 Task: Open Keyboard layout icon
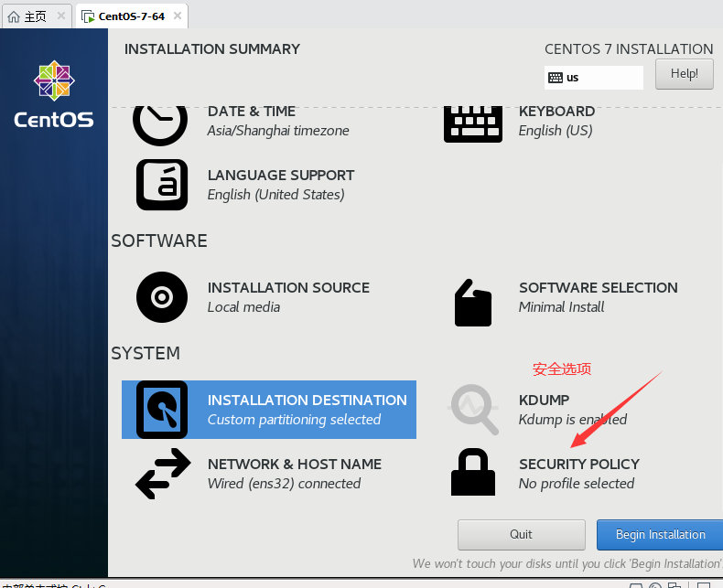tap(472, 124)
